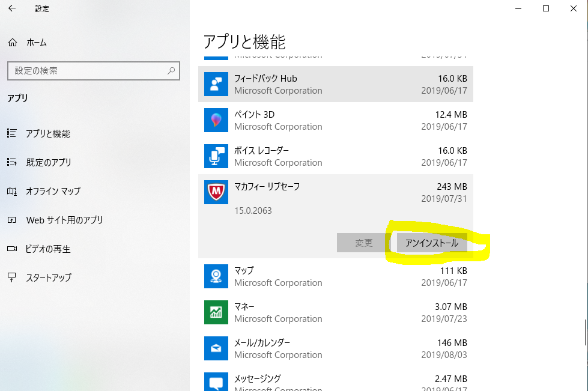Minimize the 設定 window
The height and width of the screenshot is (391, 588).
point(518,8)
